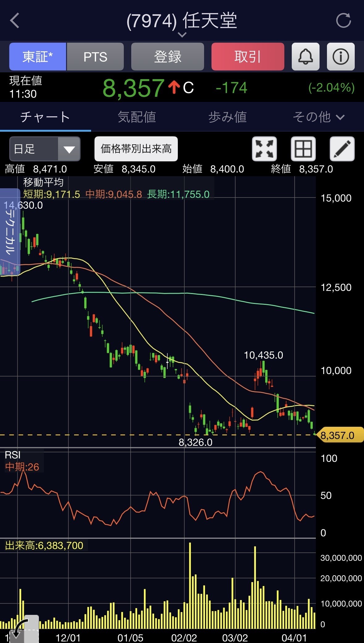The height and width of the screenshot is (643, 364).
Task: Expand the その他 menu
Action: click(x=318, y=117)
